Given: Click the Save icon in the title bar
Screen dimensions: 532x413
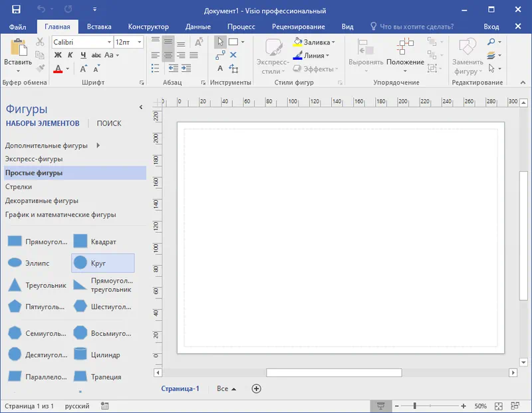Looking at the screenshot, I should (x=16, y=10).
